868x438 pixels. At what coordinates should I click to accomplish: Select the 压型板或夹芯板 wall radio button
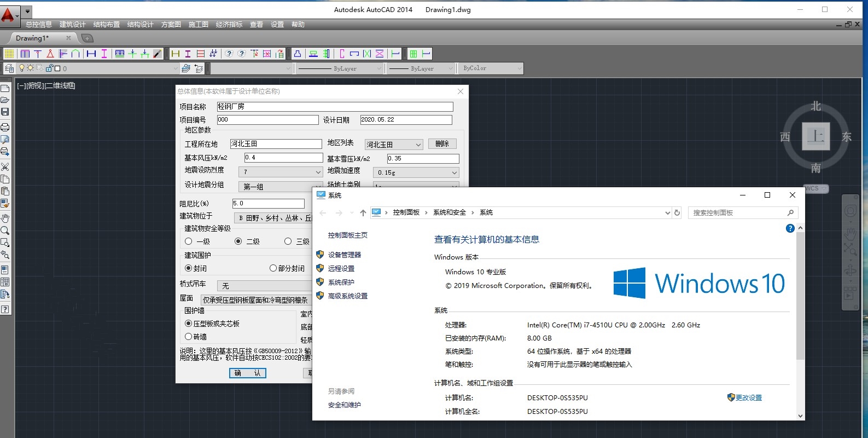(x=188, y=324)
